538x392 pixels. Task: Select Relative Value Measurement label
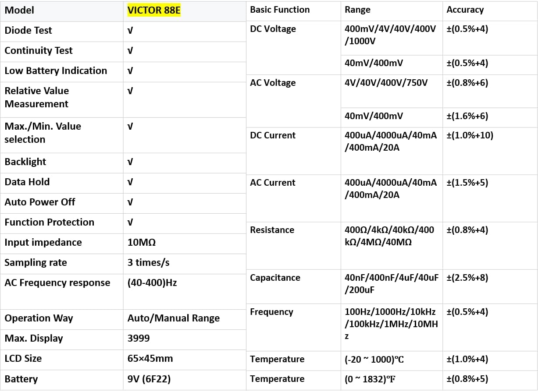37,97
